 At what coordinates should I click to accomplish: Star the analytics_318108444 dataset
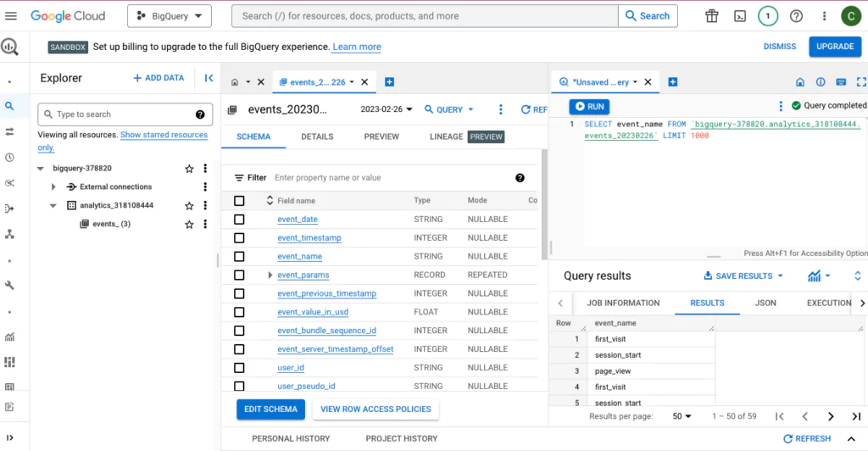pos(189,206)
